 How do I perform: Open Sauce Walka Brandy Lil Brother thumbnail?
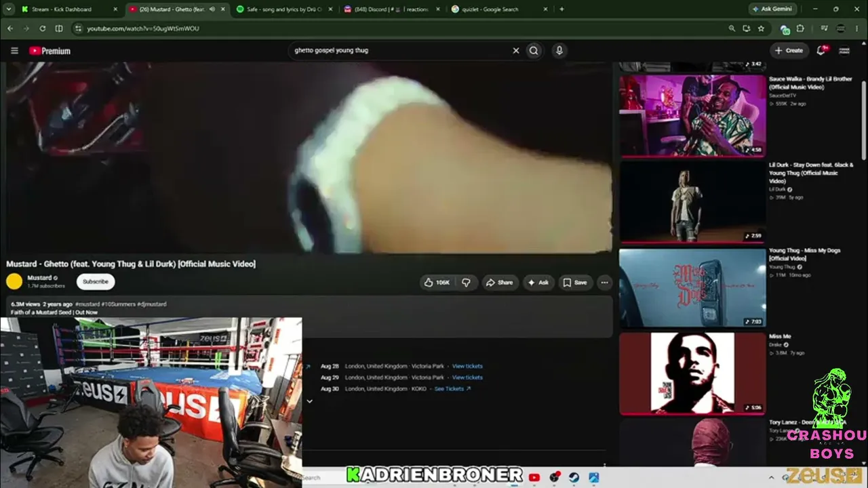[692, 115]
